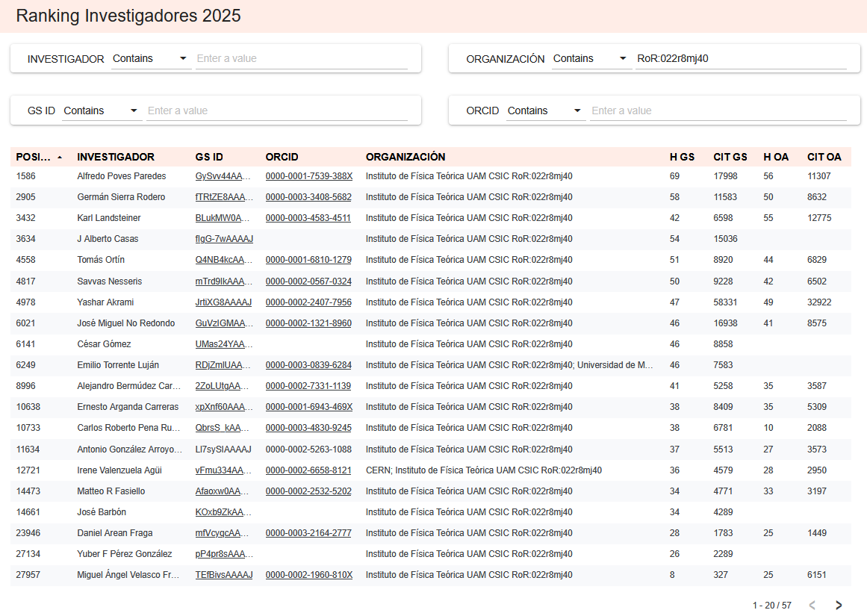Open Karl Landsteiner GS ID link

(x=223, y=219)
